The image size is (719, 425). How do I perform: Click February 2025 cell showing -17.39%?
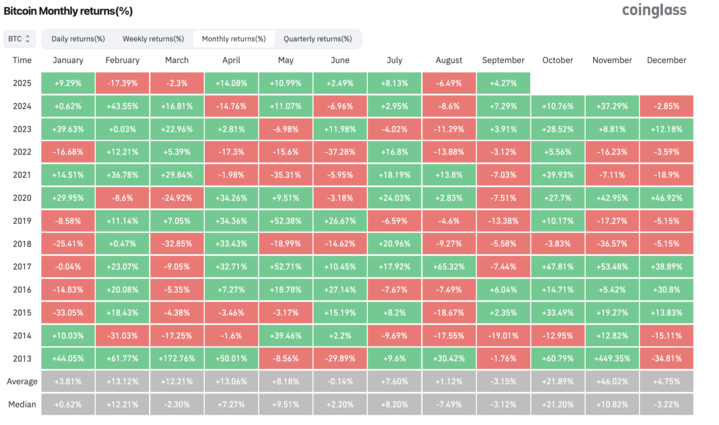pyautogui.click(x=122, y=83)
